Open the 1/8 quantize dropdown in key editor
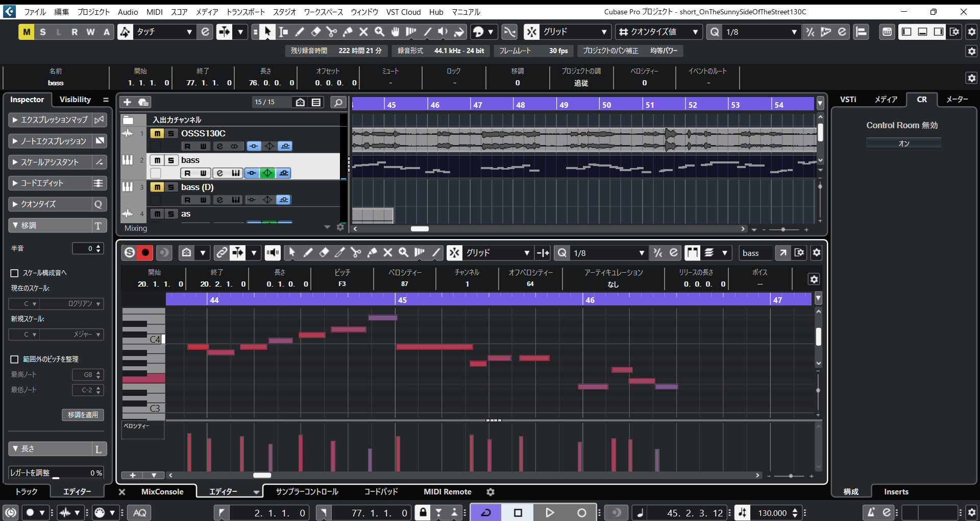980x521 pixels. (x=608, y=253)
